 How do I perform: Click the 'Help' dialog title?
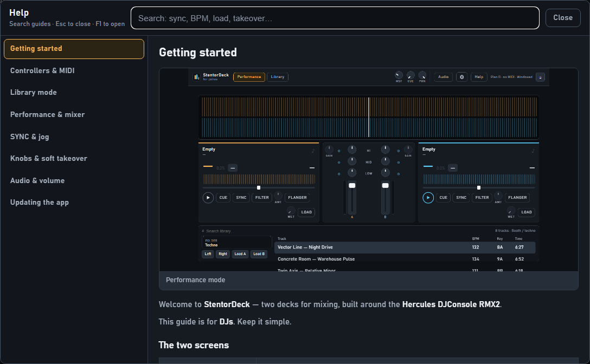[x=19, y=13]
